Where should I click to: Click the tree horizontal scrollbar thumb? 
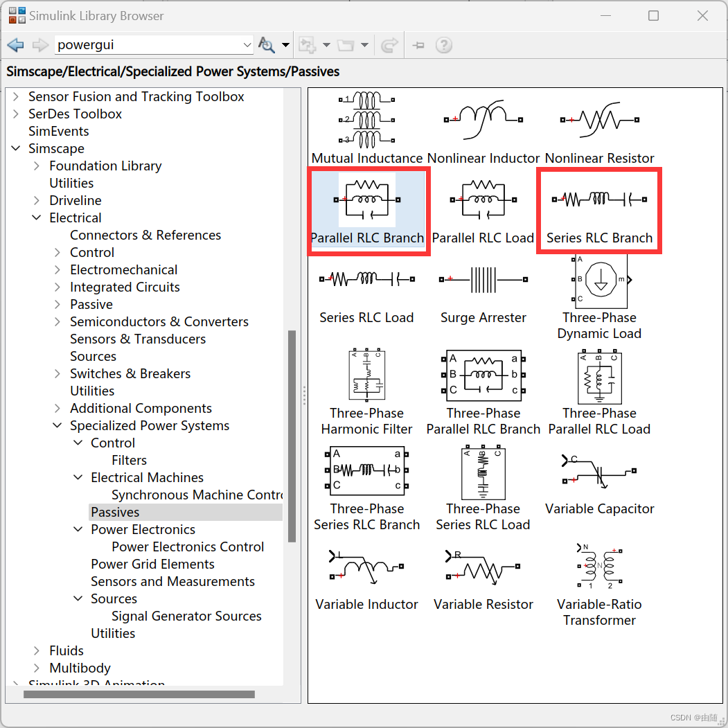pyautogui.click(x=139, y=694)
